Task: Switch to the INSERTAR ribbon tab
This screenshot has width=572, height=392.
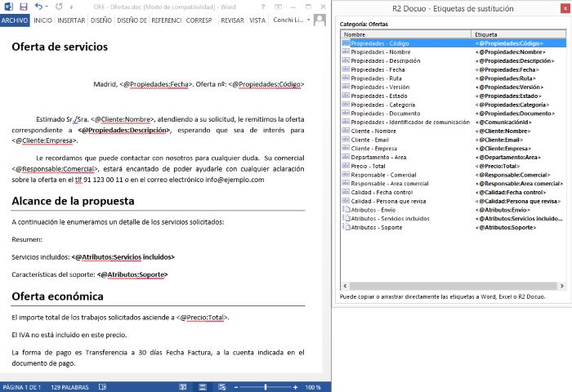Action: 71,20
